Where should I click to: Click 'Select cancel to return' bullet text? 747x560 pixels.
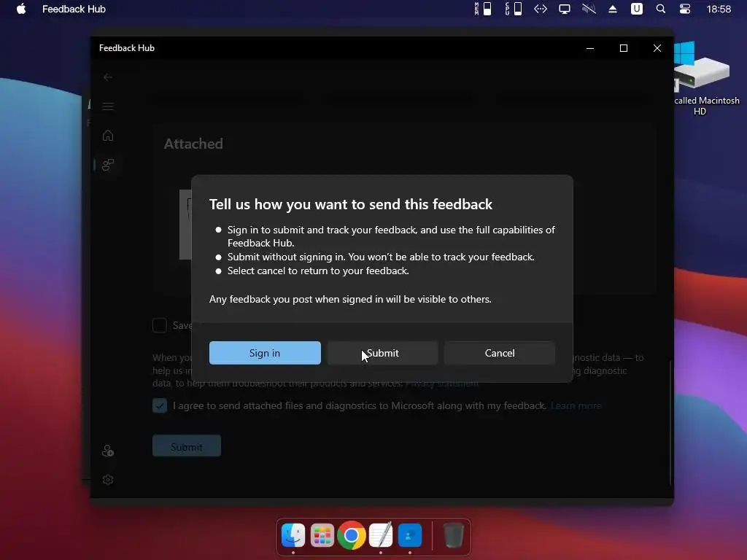pyautogui.click(x=318, y=271)
